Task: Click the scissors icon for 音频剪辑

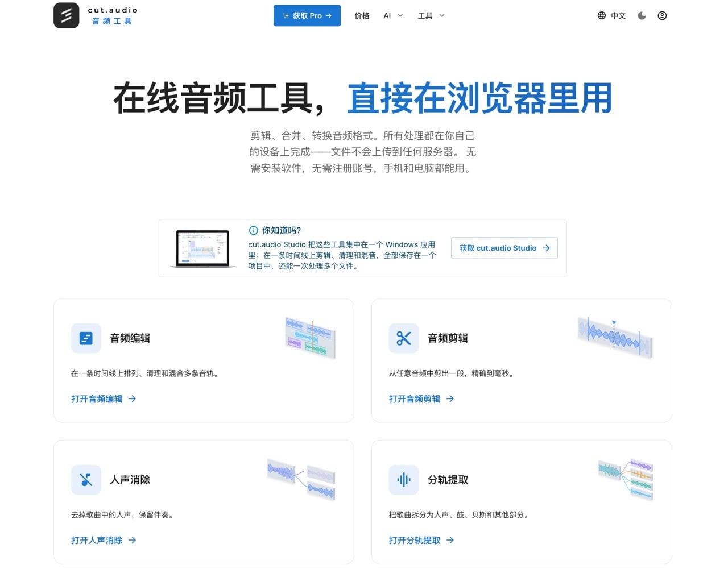Action: 404,338
